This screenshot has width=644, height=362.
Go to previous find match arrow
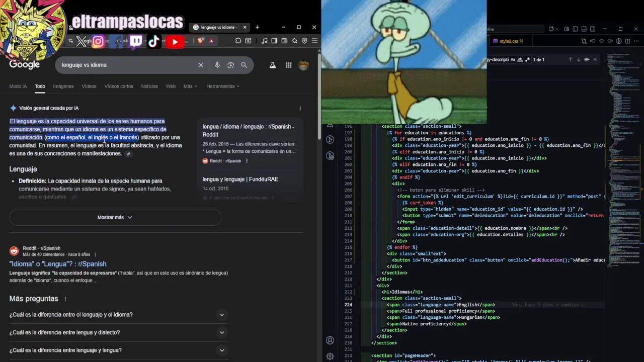pos(570,59)
